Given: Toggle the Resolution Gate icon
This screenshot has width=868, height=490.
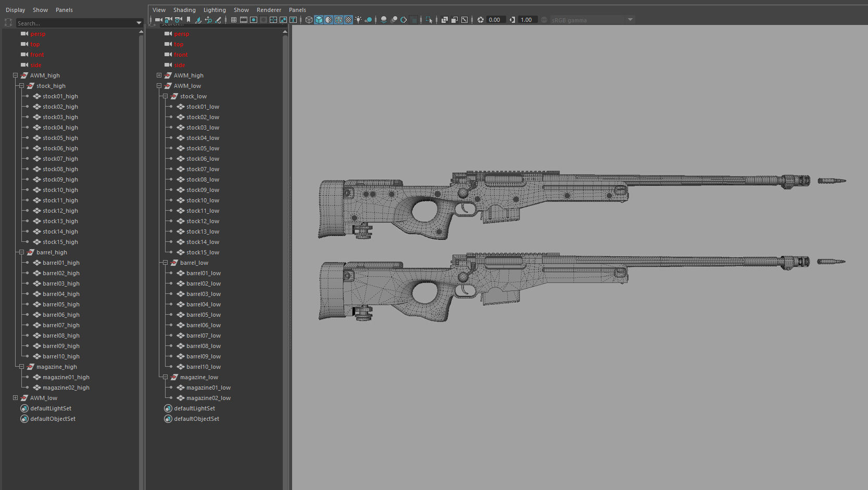Looking at the screenshot, I should click(254, 20).
